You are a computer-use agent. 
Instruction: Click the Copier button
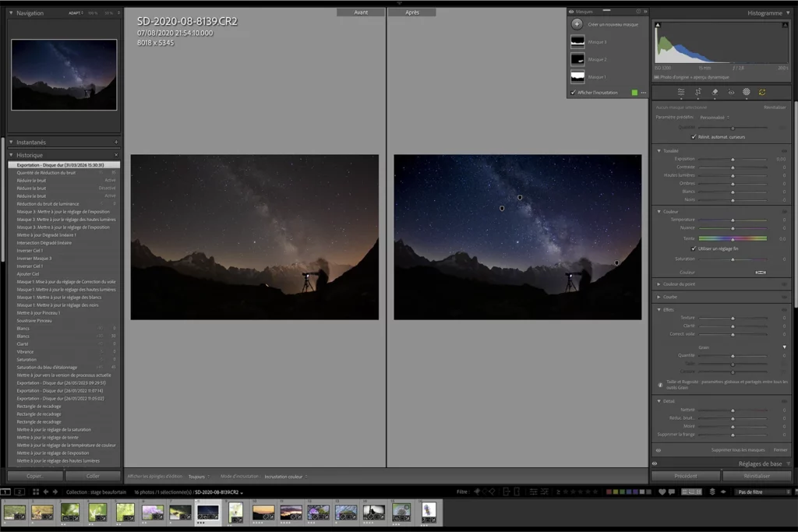coord(35,476)
